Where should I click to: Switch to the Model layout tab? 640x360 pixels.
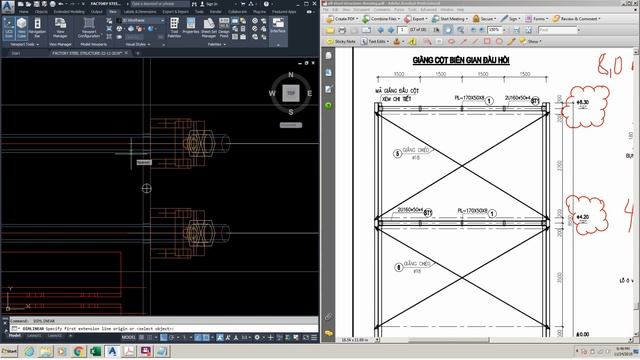coord(15,336)
